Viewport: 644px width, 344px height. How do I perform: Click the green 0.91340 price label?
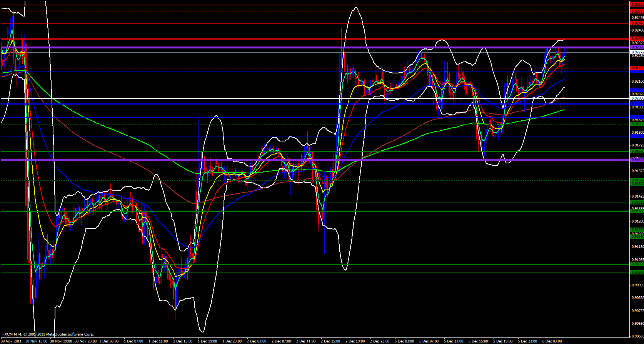[x=637, y=211]
